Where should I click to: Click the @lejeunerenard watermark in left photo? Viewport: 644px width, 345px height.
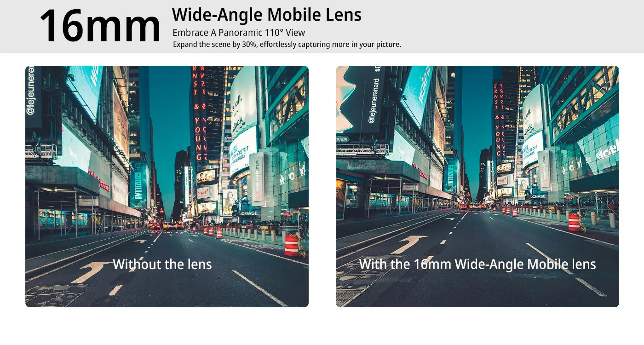point(31,90)
